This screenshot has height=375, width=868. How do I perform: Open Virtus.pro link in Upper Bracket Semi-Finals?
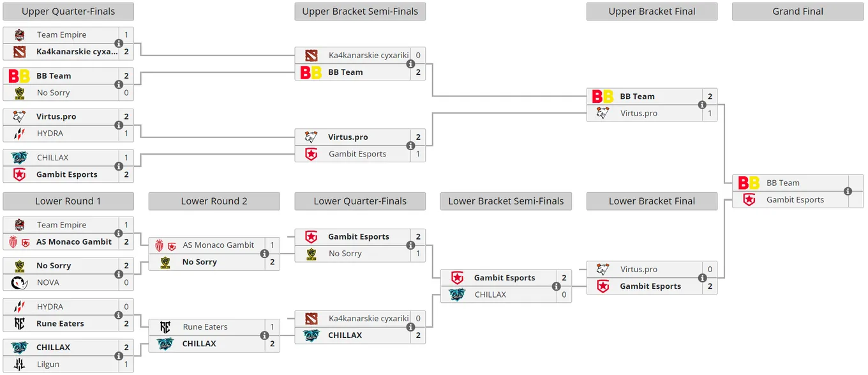pyautogui.click(x=348, y=137)
